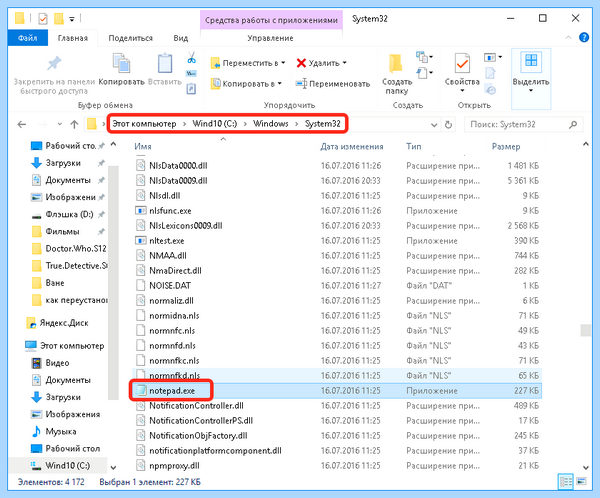Click the Cut scissors icon
Image resolution: width=600 pixels, height=498 pixels.
point(191,58)
